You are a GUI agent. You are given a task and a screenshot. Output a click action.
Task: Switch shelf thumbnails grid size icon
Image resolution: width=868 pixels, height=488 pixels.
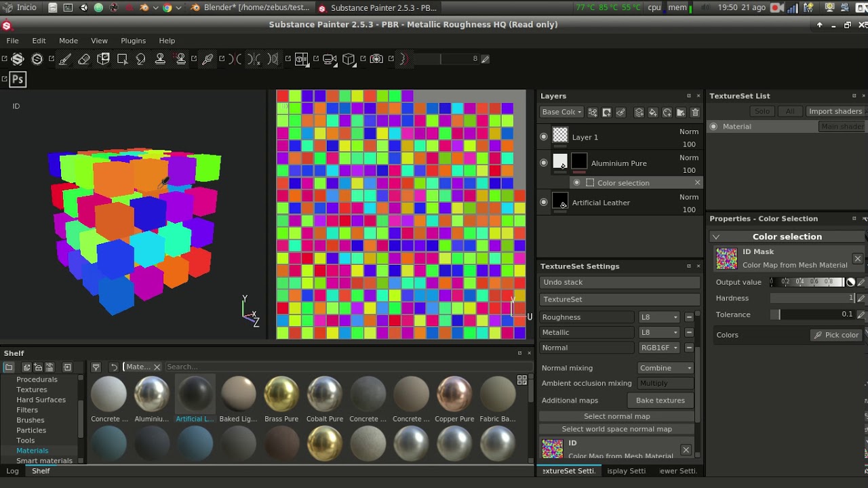(x=522, y=380)
